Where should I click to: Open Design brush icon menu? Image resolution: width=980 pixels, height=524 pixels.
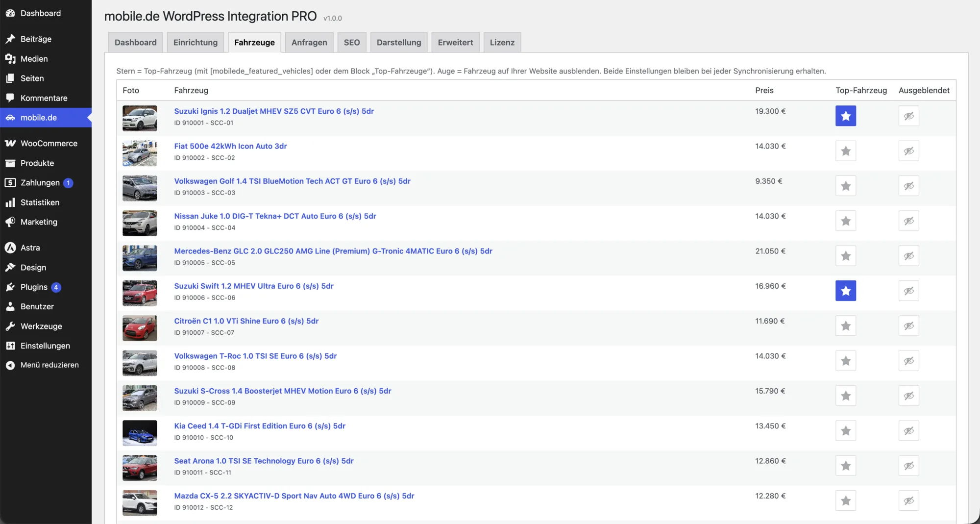[x=10, y=268]
